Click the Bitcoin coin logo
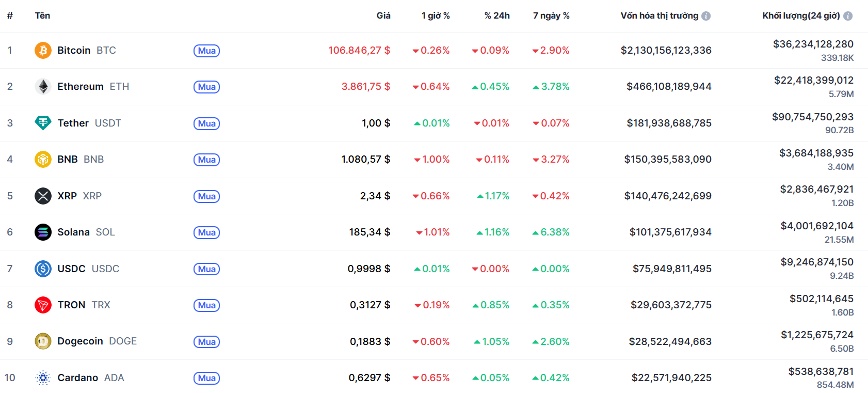 point(43,50)
